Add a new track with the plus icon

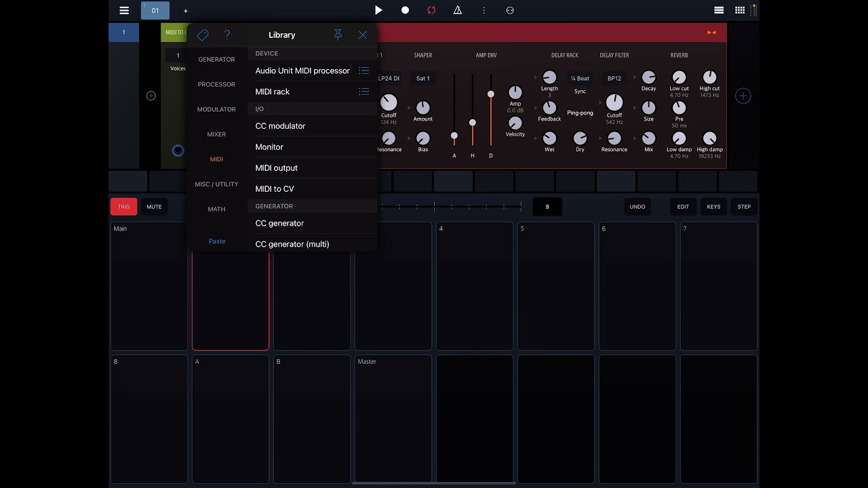click(x=186, y=11)
